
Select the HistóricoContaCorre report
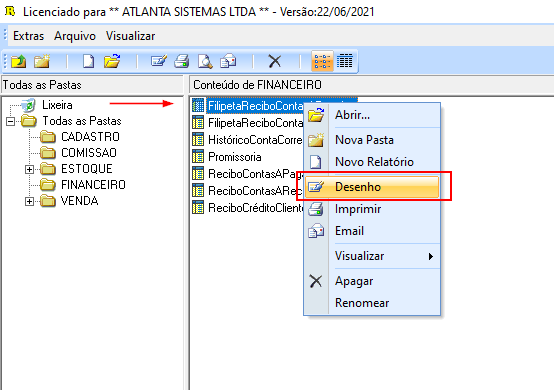[255, 140]
